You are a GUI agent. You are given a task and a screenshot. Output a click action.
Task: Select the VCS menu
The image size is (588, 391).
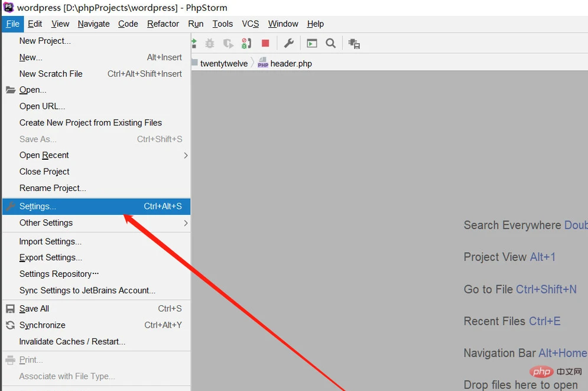tap(250, 24)
